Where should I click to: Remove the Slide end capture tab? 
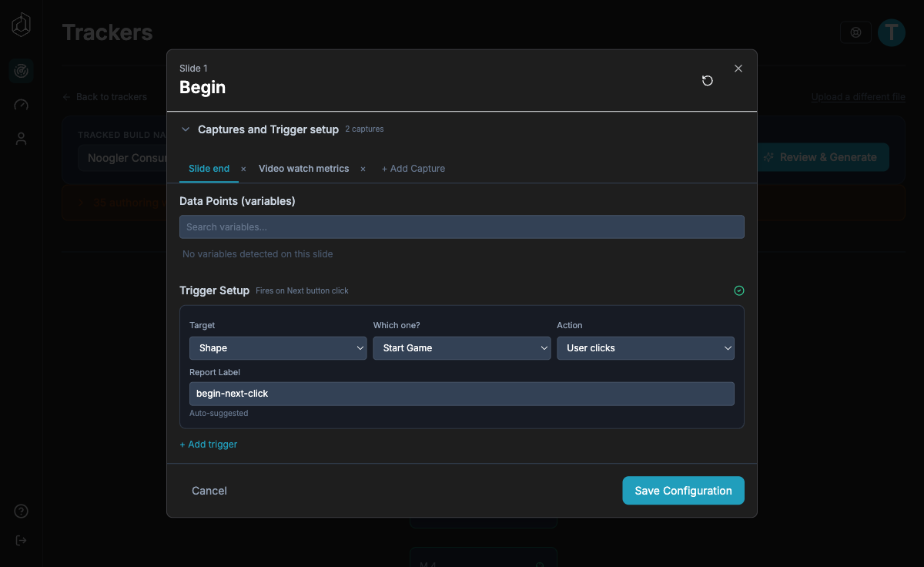click(x=243, y=169)
